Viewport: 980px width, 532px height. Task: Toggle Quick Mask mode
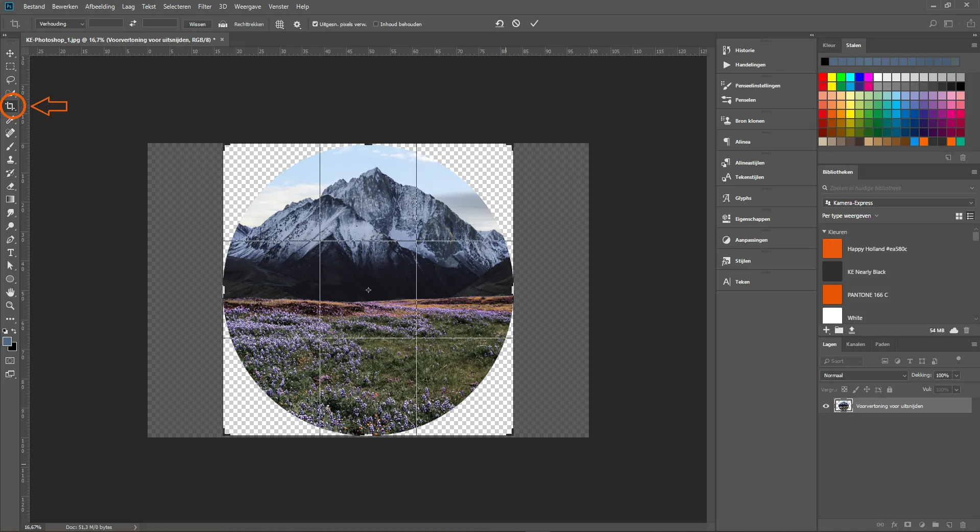(x=10, y=361)
